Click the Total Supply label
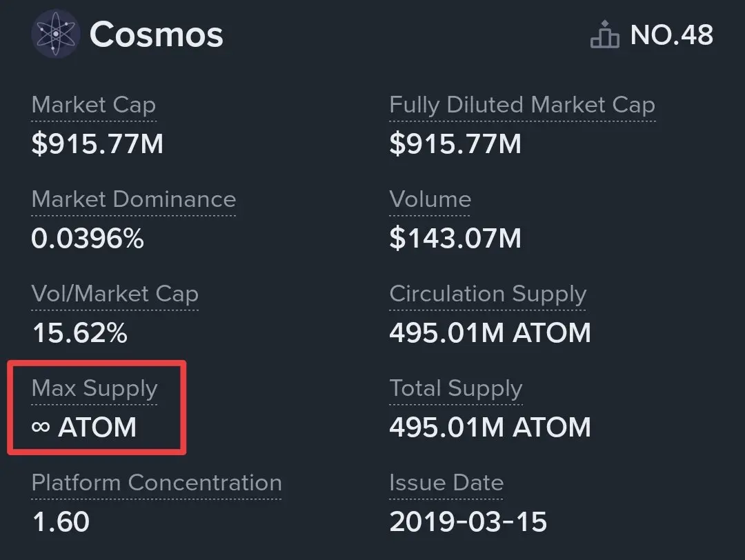Viewport: 745px width, 560px height. click(x=456, y=388)
